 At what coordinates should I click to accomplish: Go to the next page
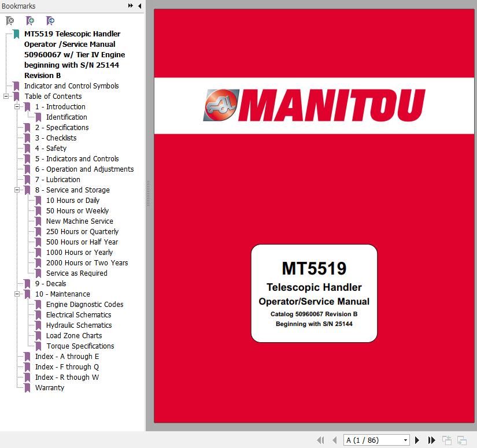[417, 440]
